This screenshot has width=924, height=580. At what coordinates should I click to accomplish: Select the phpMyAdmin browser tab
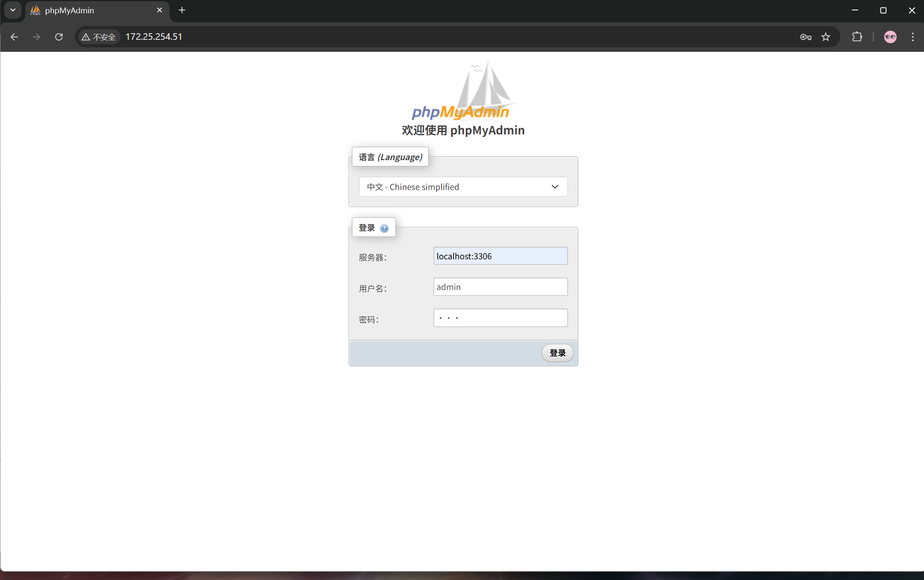pos(97,11)
